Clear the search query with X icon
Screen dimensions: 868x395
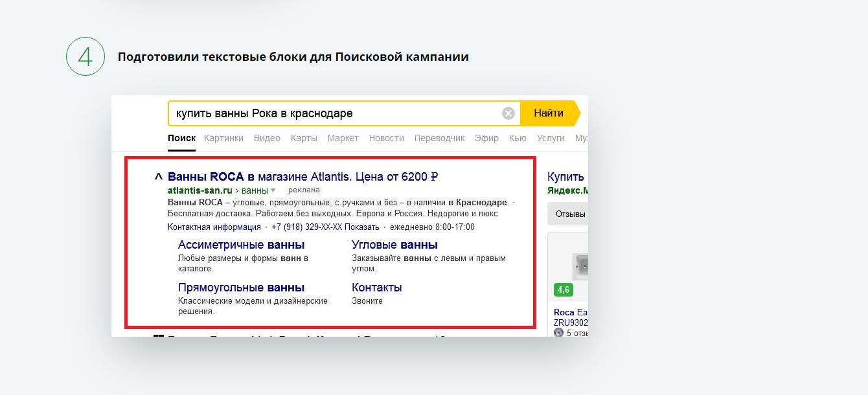click(508, 113)
